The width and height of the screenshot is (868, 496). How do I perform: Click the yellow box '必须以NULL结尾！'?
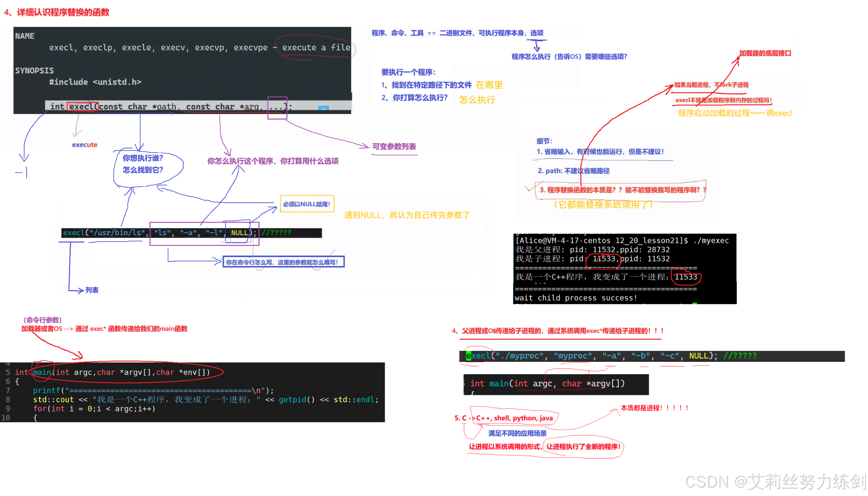click(x=307, y=204)
